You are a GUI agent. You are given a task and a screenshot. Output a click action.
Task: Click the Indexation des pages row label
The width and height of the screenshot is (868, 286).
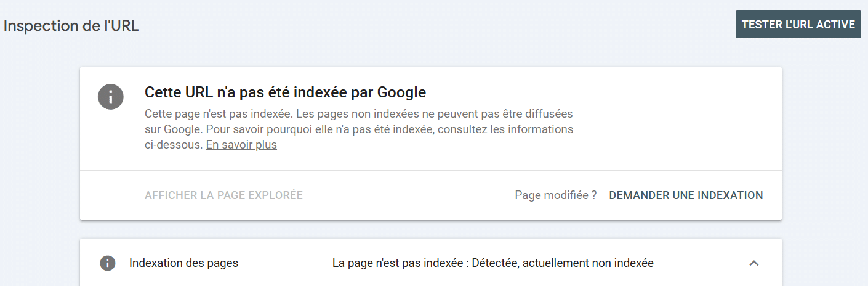[183, 263]
